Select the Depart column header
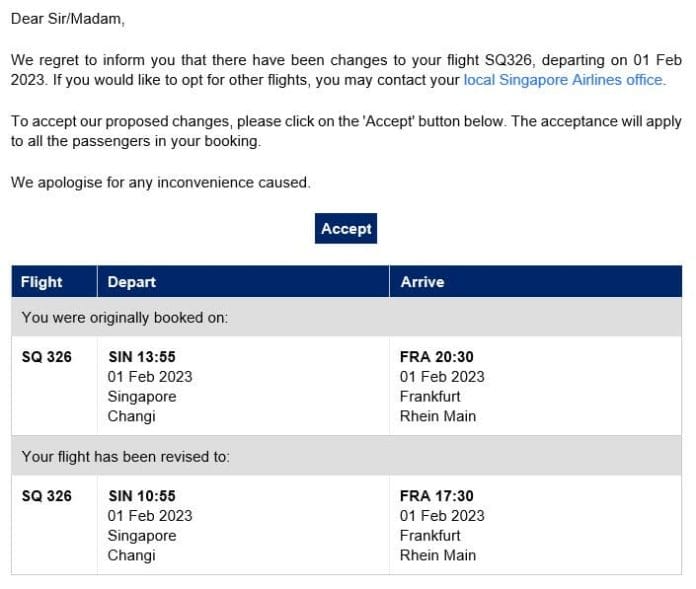 132,282
